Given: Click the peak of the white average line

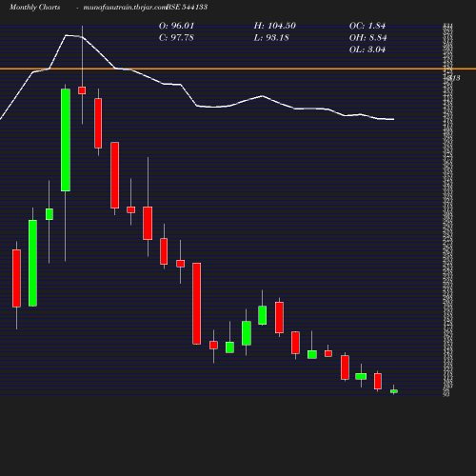Looking at the screenshot, I should click(67, 35).
